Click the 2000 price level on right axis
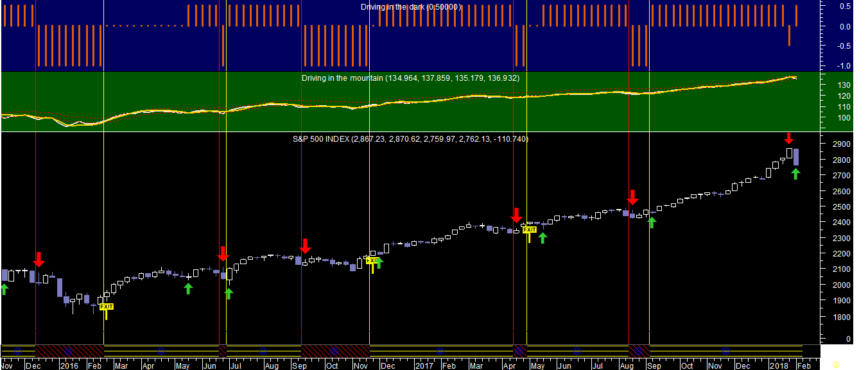The width and height of the screenshot is (868, 370). (x=843, y=285)
